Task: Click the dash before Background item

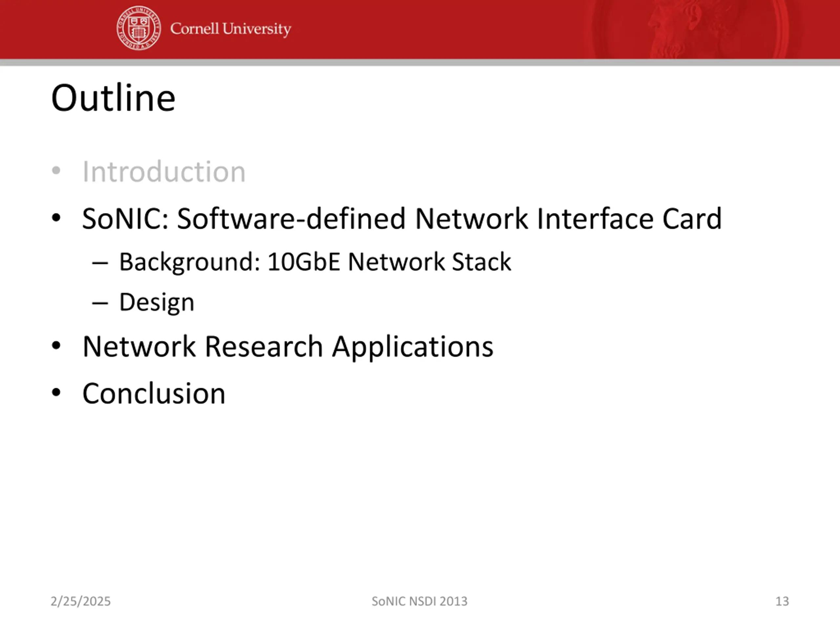Action: tap(100, 263)
